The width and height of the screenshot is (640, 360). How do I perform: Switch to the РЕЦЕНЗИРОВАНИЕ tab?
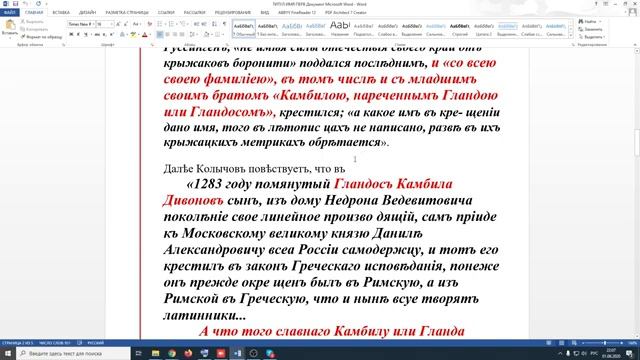[x=233, y=13]
